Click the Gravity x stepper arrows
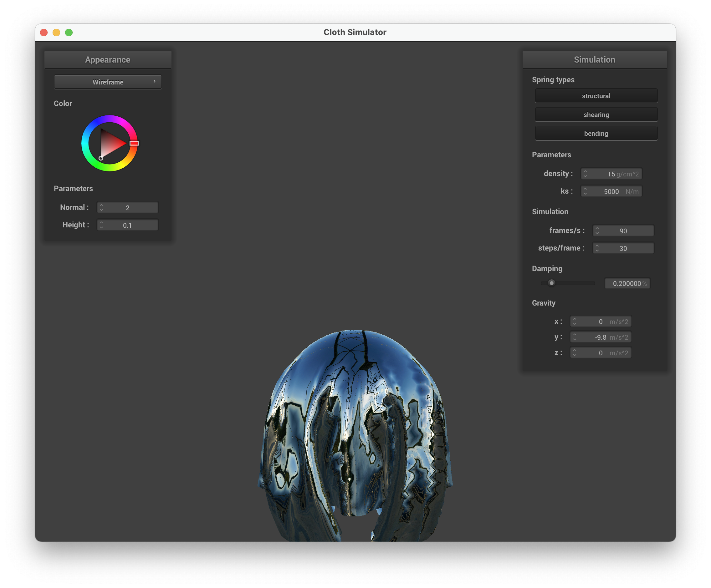This screenshot has width=711, height=588. coord(575,321)
